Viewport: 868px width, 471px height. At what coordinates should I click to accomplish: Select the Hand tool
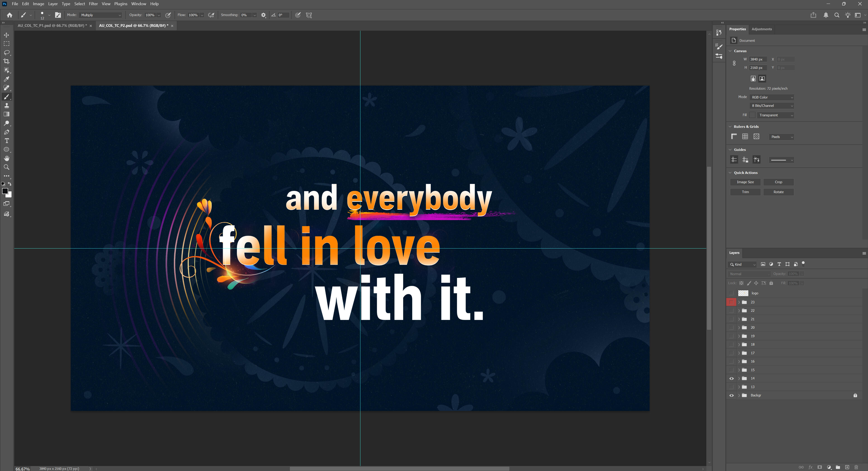pyautogui.click(x=6, y=158)
